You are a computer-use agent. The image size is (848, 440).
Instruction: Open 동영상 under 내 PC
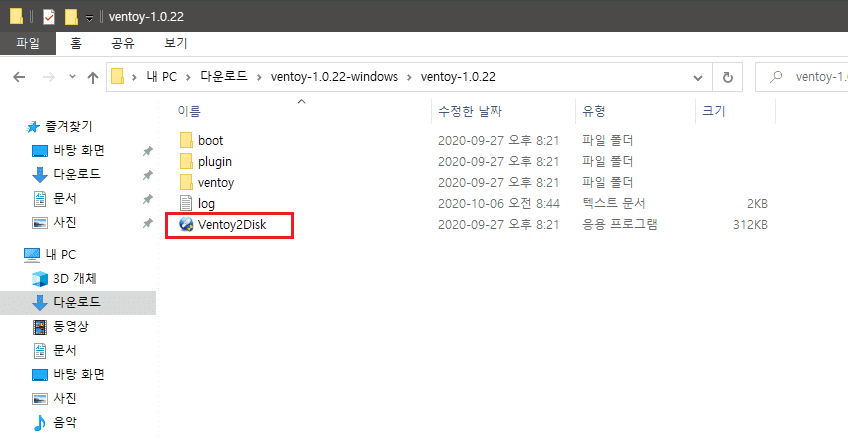(70, 326)
